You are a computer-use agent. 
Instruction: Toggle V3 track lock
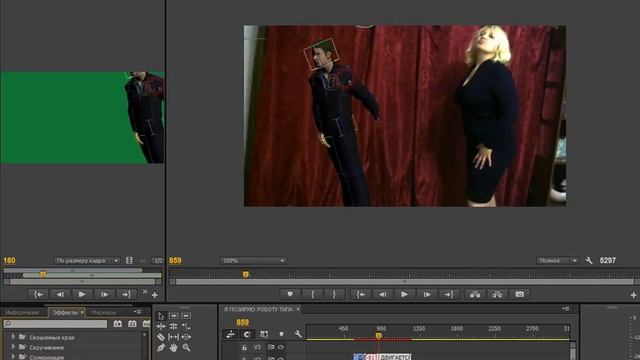pyautogui.click(x=244, y=347)
